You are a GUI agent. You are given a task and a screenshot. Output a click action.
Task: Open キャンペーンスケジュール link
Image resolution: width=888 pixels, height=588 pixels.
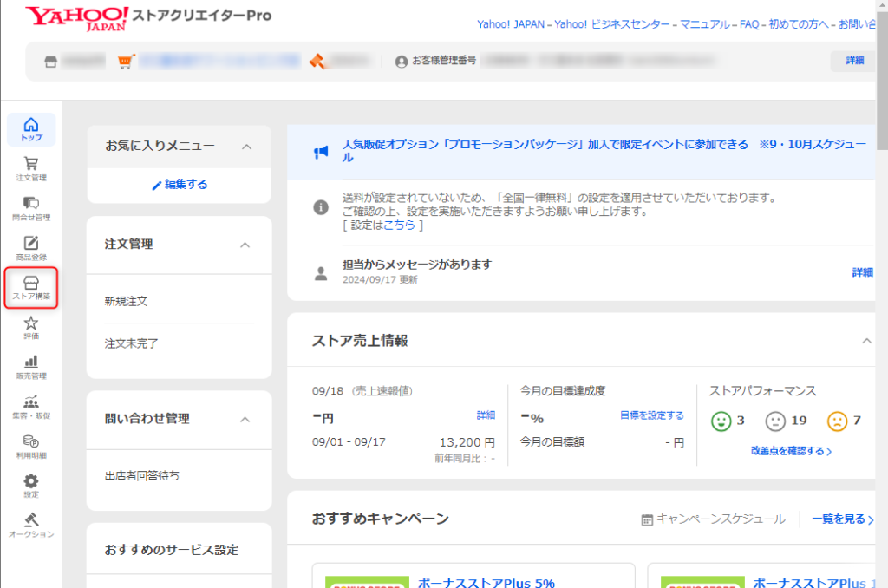pyautogui.click(x=721, y=519)
